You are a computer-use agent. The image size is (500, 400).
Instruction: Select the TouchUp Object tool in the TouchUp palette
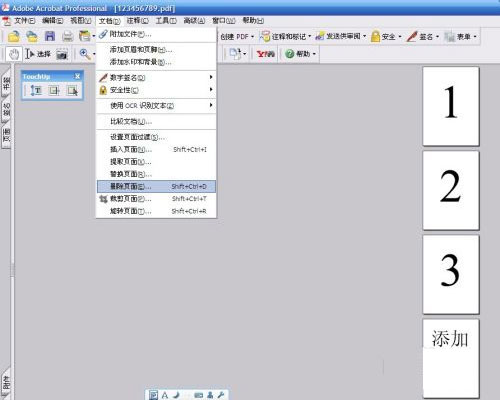pyautogui.click(x=72, y=90)
